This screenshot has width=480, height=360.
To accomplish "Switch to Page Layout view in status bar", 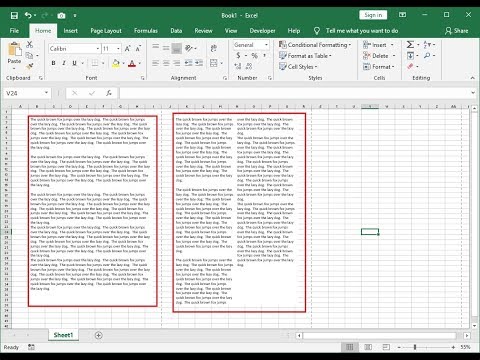I will click(368, 347).
